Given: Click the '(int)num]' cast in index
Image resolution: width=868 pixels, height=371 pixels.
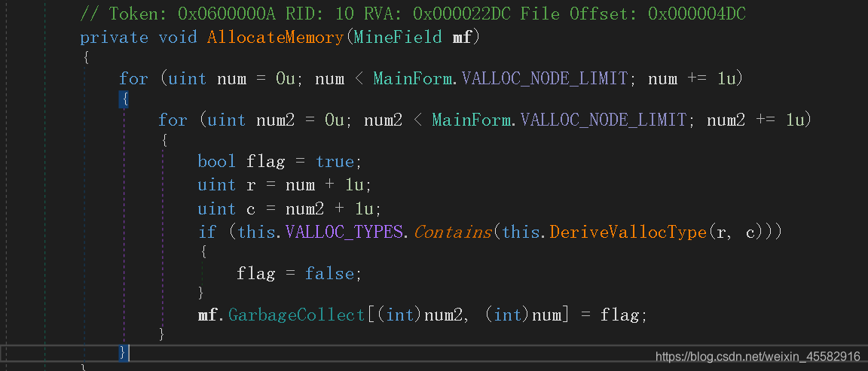Looking at the screenshot, I should click(x=526, y=315).
